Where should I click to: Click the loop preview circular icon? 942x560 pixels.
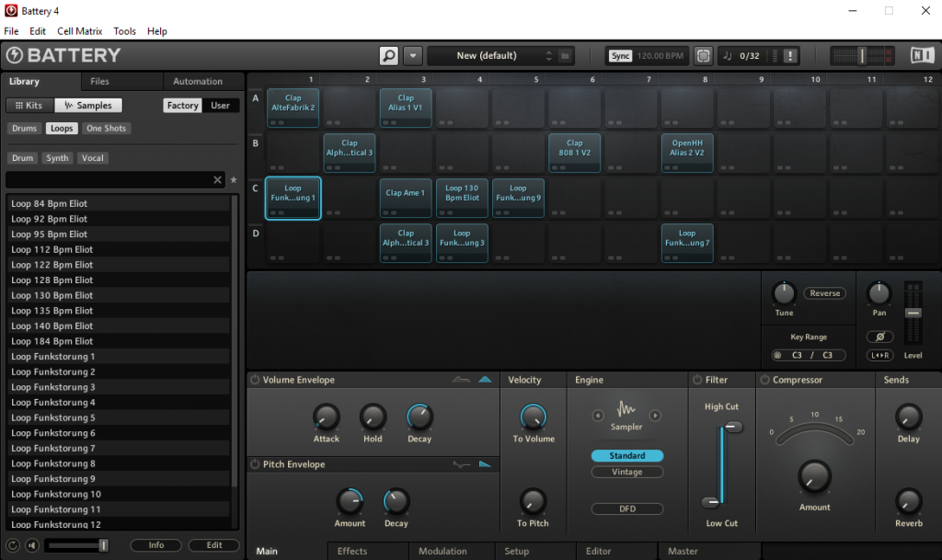(13, 545)
